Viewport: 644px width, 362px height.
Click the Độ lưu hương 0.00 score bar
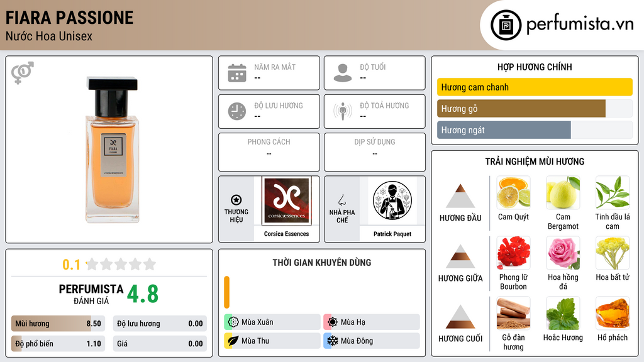(x=160, y=324)
